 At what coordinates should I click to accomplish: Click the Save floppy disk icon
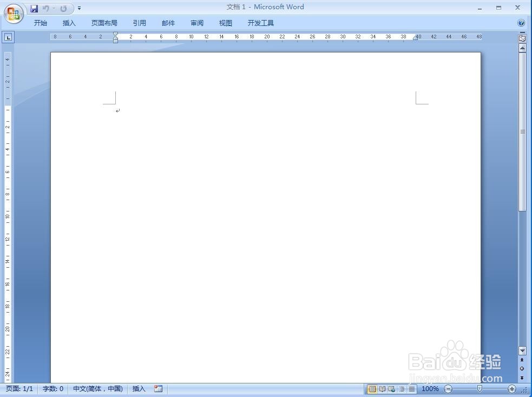pos(34,9)
